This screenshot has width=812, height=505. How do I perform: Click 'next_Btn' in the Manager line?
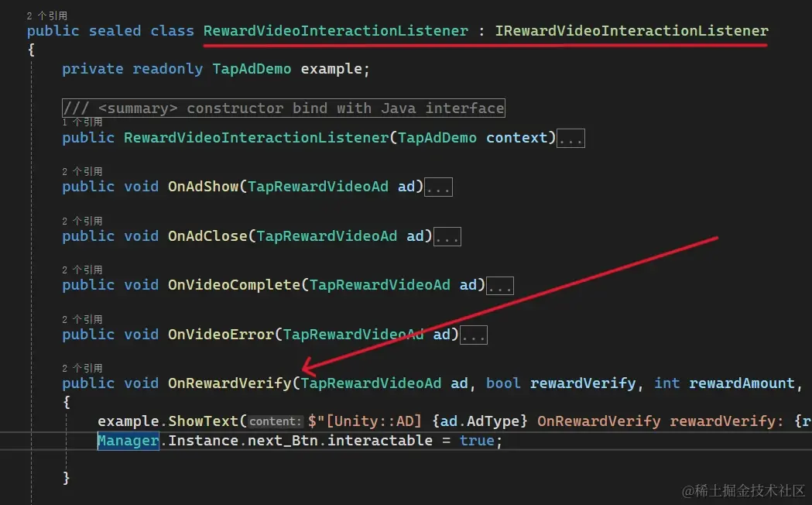coord(283,441)
